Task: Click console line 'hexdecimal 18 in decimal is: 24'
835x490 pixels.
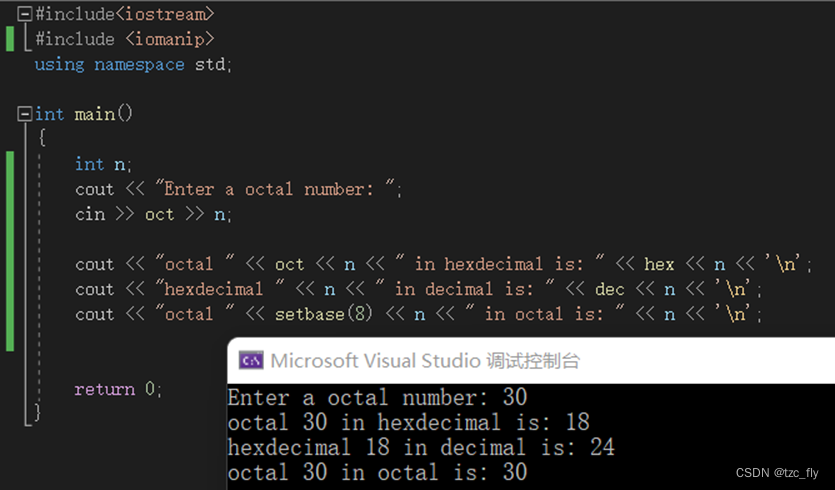Action: tap(420, 447)
